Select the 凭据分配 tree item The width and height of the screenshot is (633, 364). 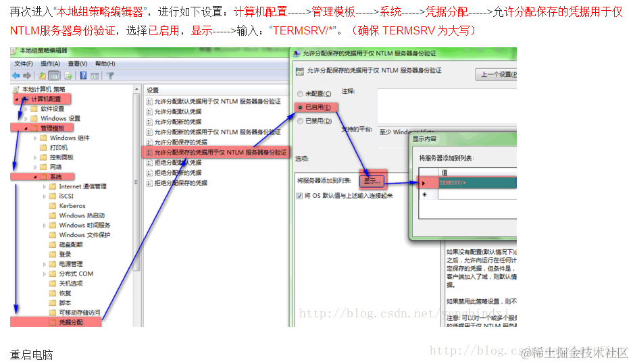71,322
